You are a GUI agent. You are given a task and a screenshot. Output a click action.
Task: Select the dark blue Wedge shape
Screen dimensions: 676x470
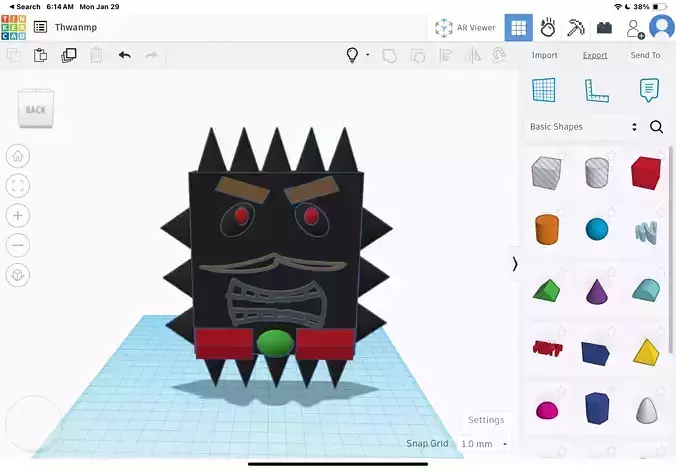click(595, 353)
